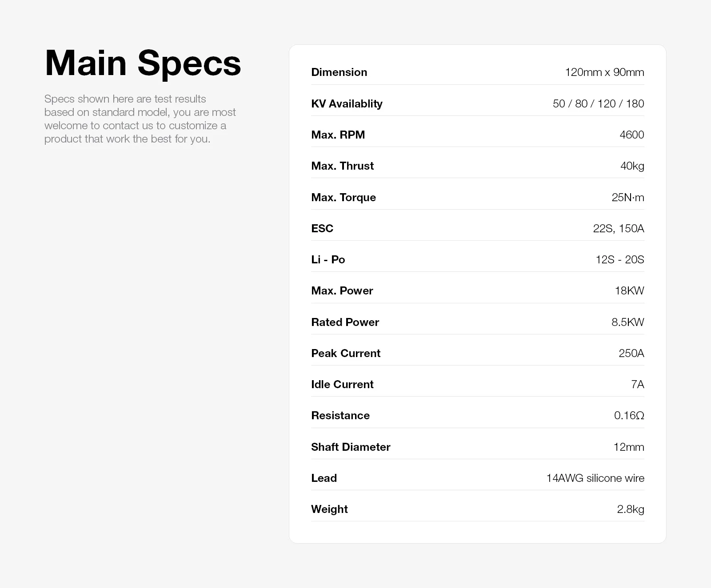The width and height of the screenshot is (711, 588).
Task: Click the Weight row label
Action: tap(329, 509)
